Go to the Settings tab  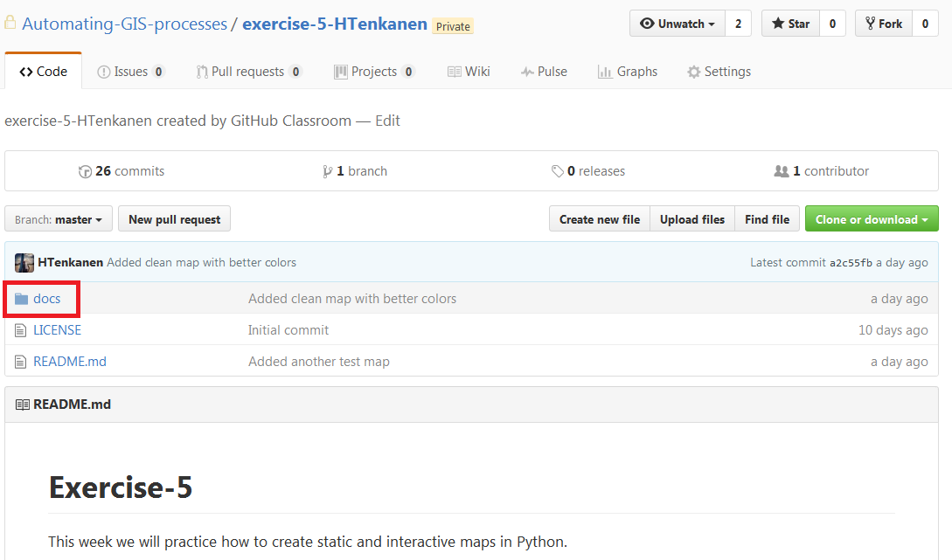click(x=719, y=72)
